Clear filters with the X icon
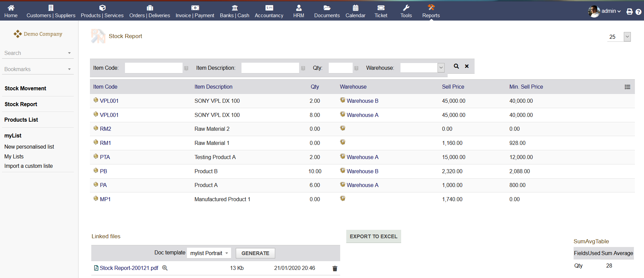 467,66
